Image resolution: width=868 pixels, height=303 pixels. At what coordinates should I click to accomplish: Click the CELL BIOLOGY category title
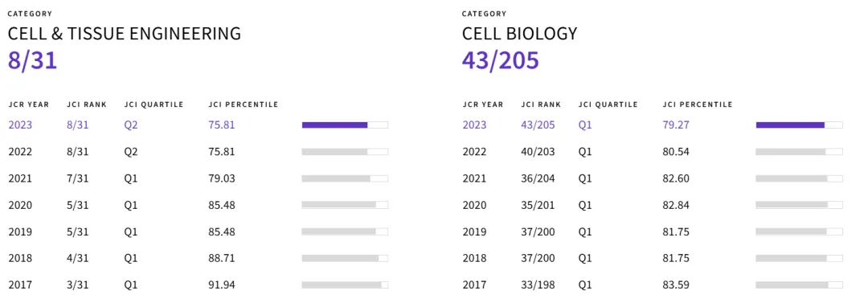click(x=520, y=34)
